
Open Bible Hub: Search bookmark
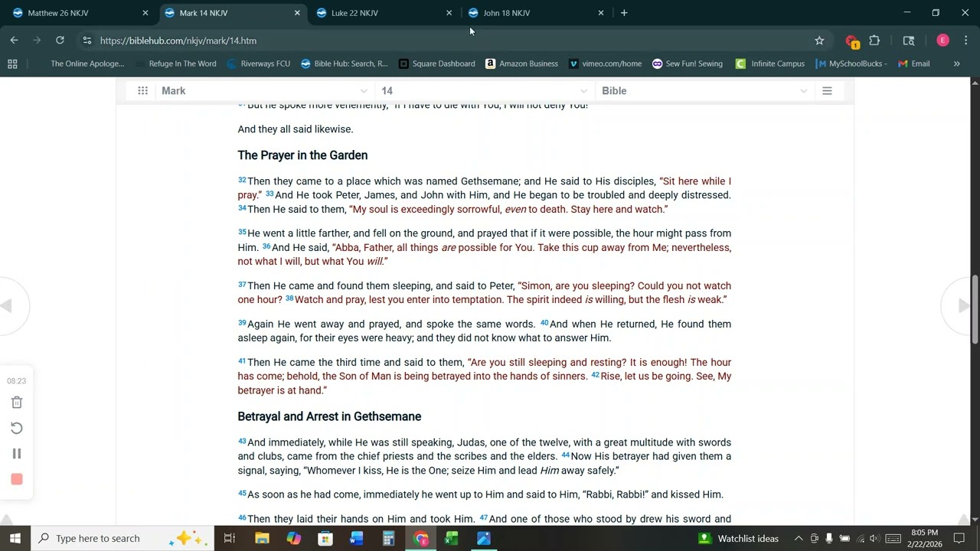click(345, 64)
